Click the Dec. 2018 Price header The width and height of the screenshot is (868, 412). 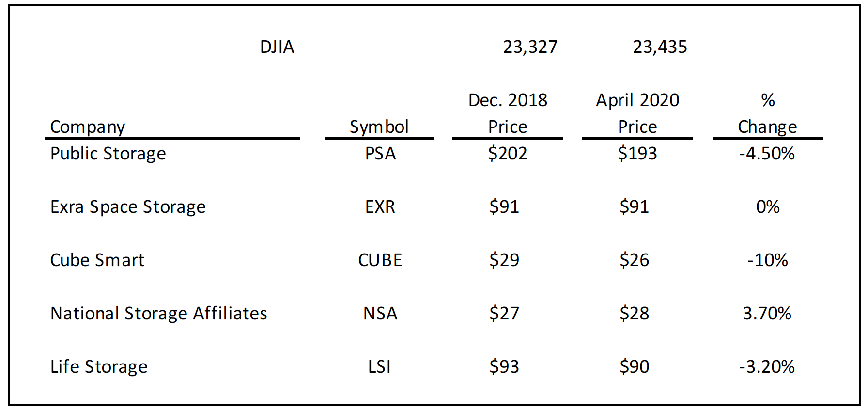pyautogui.click(x=508, y=113)
